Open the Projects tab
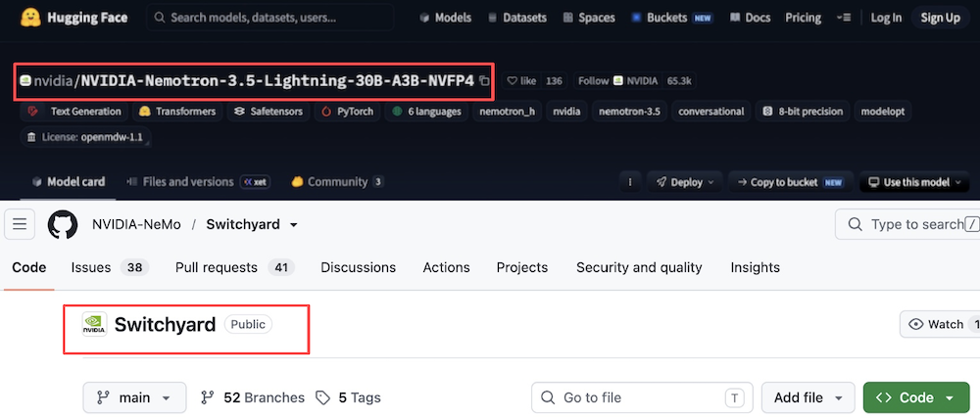 pyautogui.click(x=522, y=267)
